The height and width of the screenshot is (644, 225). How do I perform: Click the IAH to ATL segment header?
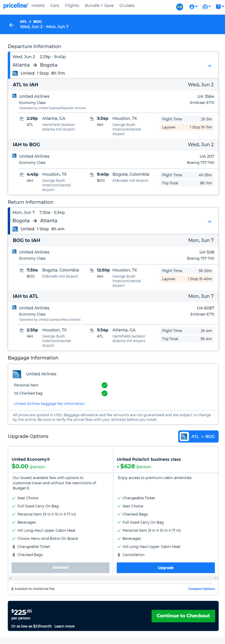pyautogui.click(x=113, y=296)
